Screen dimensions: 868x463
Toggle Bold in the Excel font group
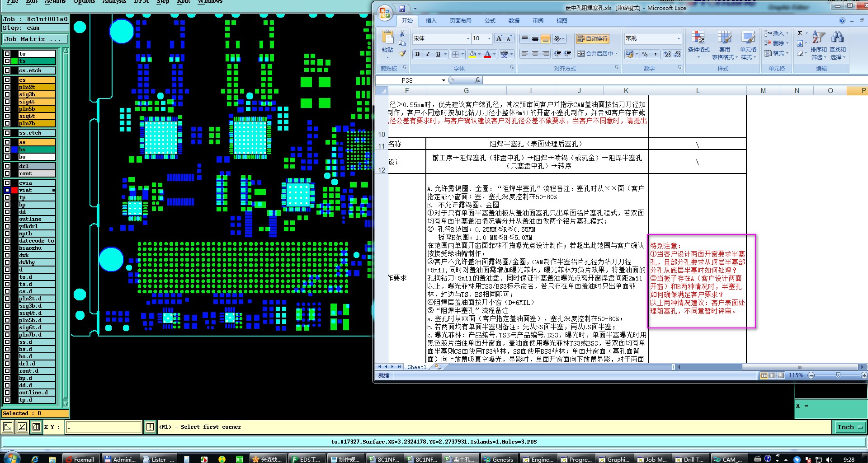point(417,54)
